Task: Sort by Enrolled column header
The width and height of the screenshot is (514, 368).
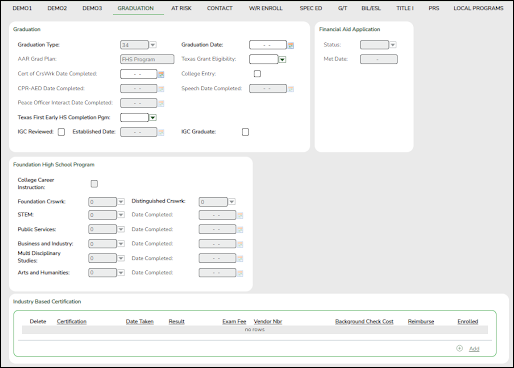Action: [468, 321]
